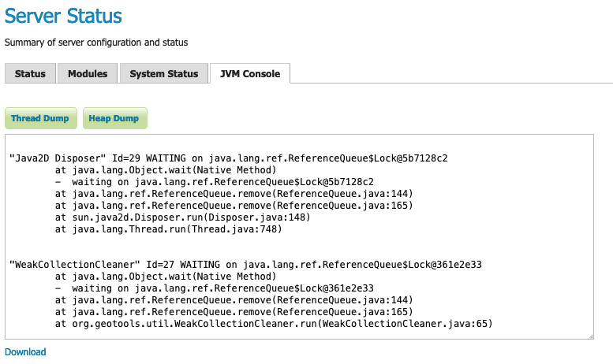613x364 pixels.
Task: Click the blank line between thread entries
Action: [237, 247]
